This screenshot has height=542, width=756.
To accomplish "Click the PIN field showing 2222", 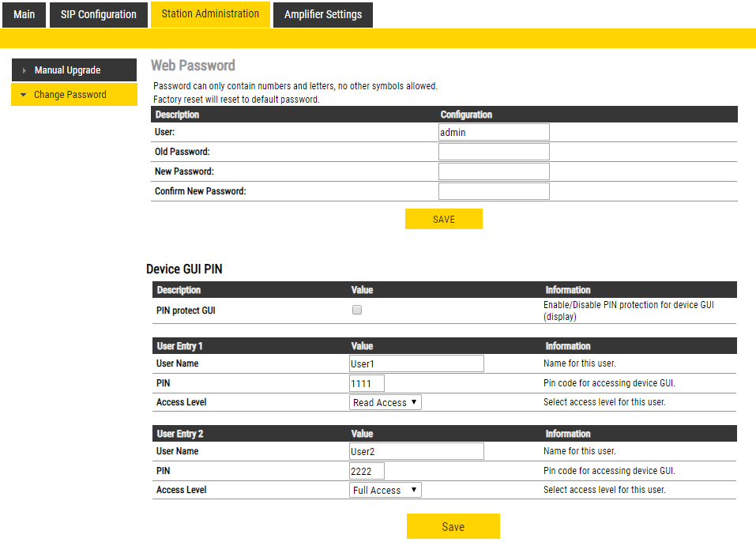I will 367,471.
